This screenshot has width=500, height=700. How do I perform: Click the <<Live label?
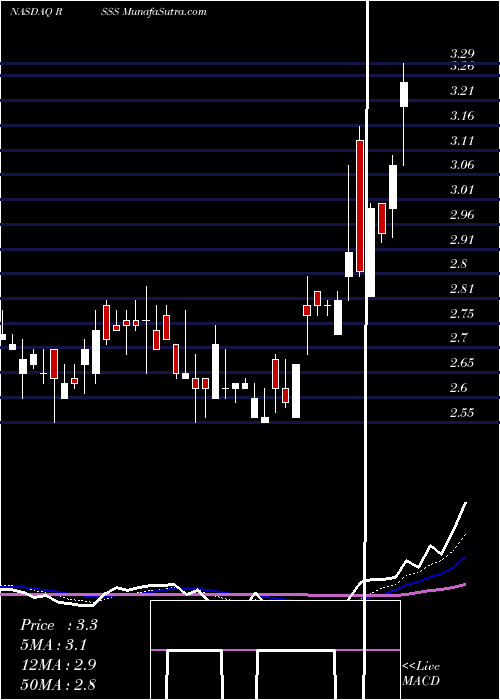click(x=421, y=667)
